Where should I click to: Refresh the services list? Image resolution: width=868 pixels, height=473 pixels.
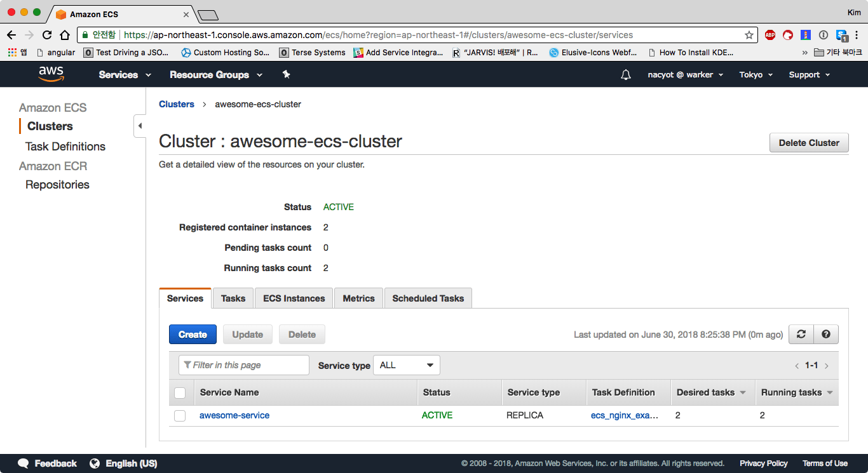click(801, 335)
